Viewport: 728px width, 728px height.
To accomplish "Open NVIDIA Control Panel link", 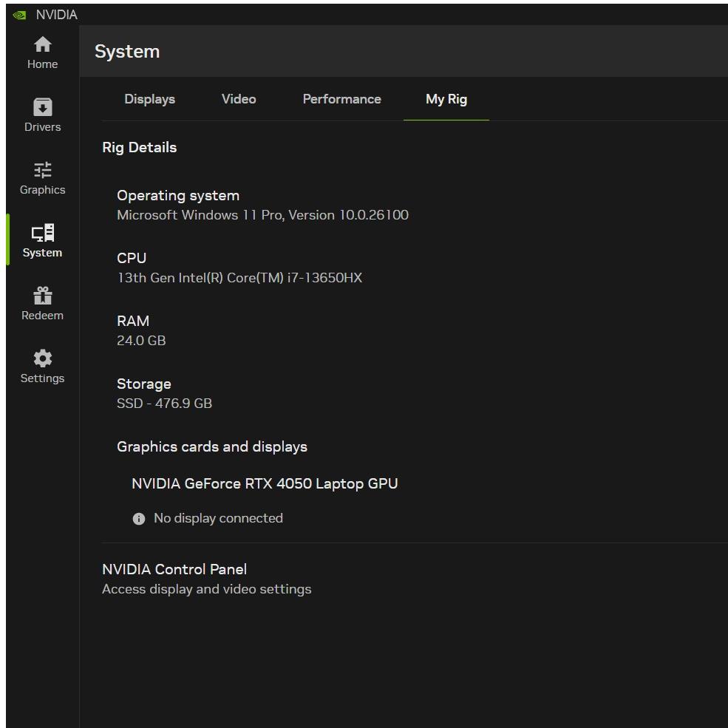I will pos(174,570).
